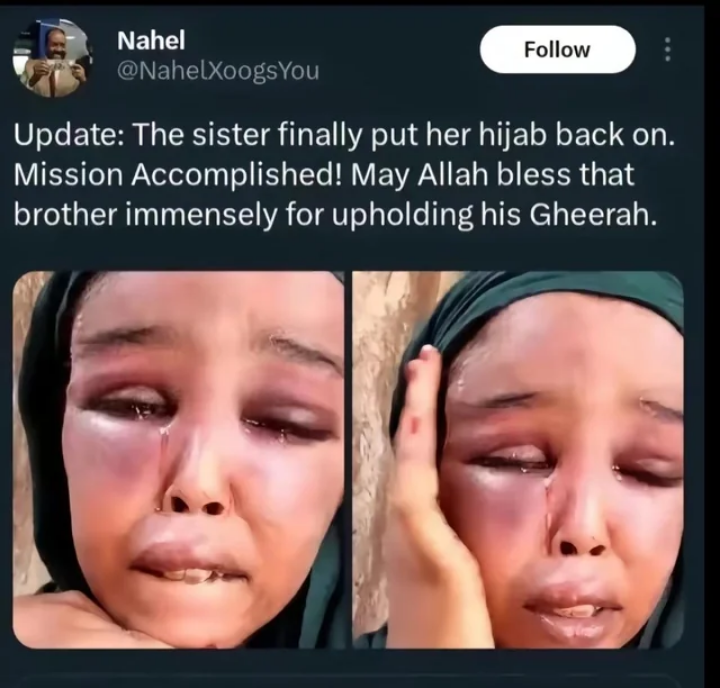Click the 'Mission Accomplished!' line of the tweet
Image resolution: width=720 pixels, height=688 pixels.
click(179, 175)
